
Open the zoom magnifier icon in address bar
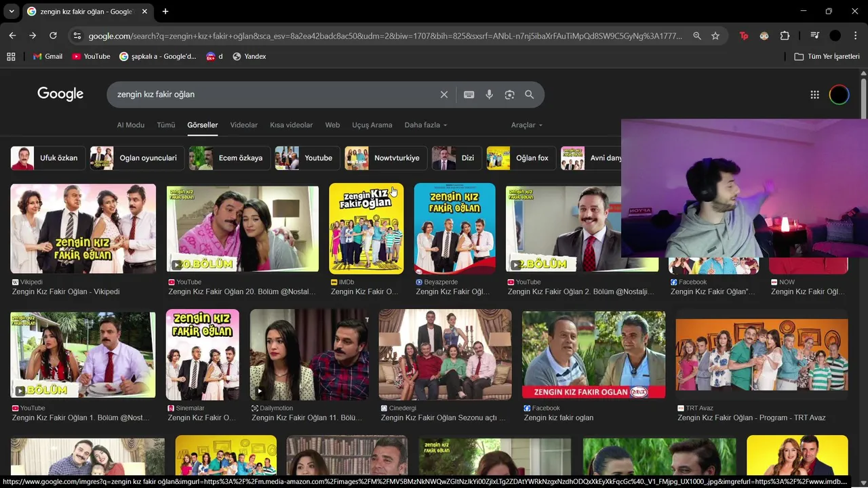tap(696, 36)
